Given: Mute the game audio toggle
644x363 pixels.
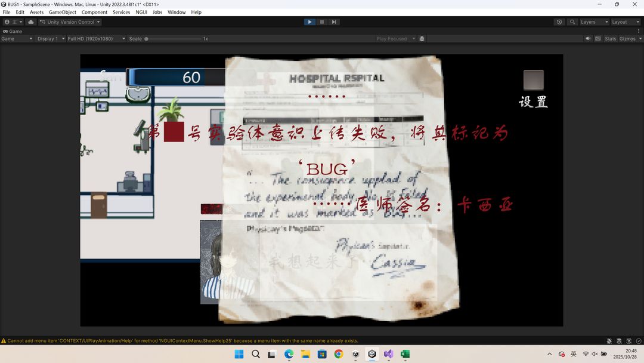Looking at the screenshot, I should (588, 39).
